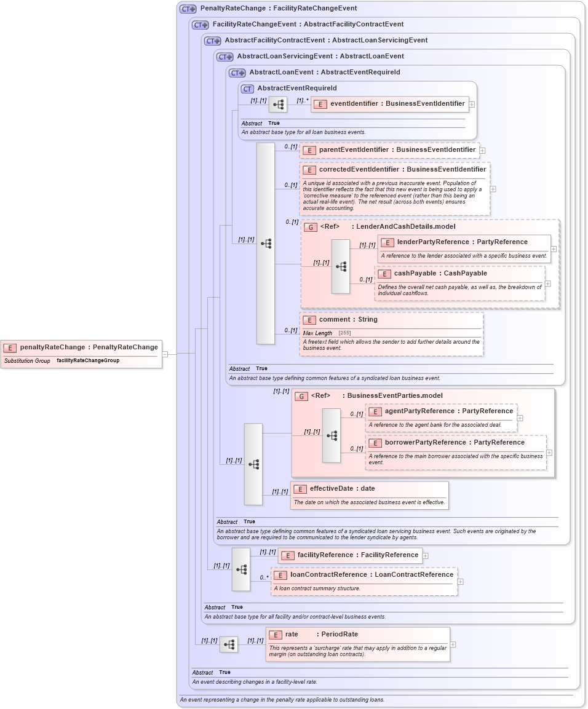Click the sequence compositor icon inside AbstractEventRequireId
This screenshot has height=709, width=588.
[278, 104]
